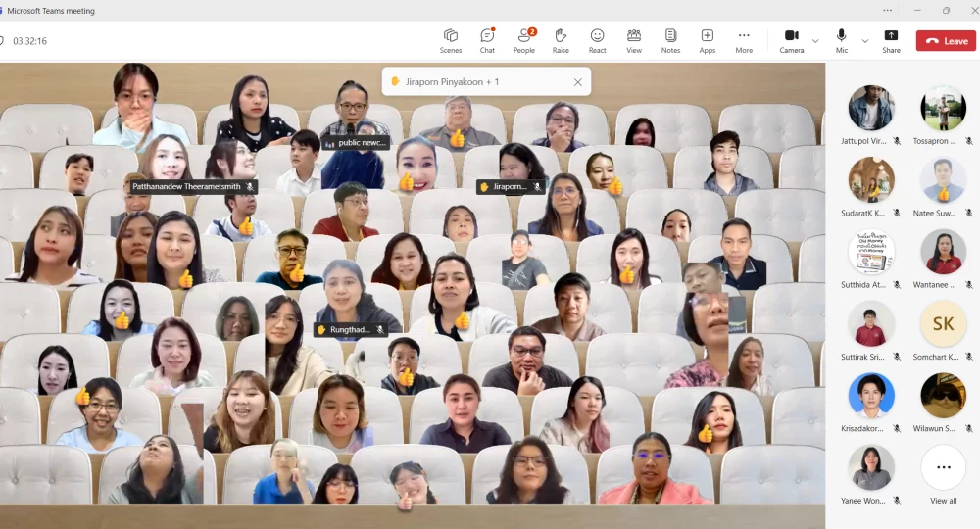
Task: Click the meeting timer 03:32:16
Action: coord(30,41)
